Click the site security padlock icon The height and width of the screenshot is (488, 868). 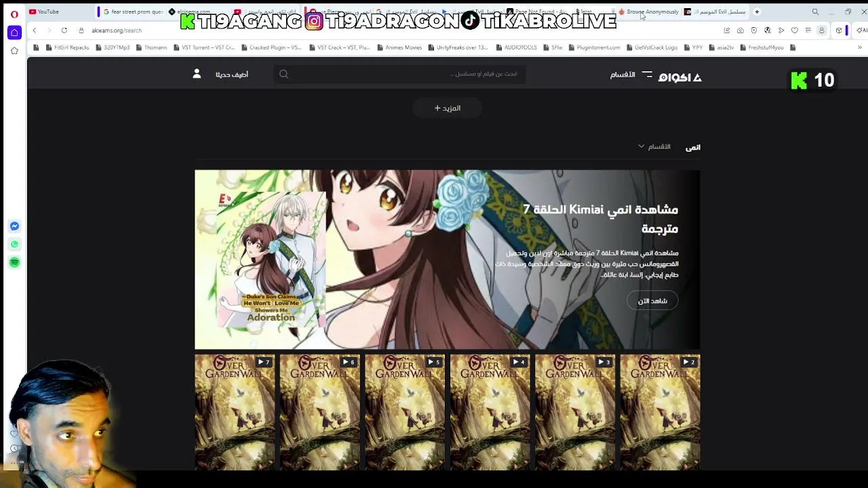pyautogui.click(x=81, y=30)
